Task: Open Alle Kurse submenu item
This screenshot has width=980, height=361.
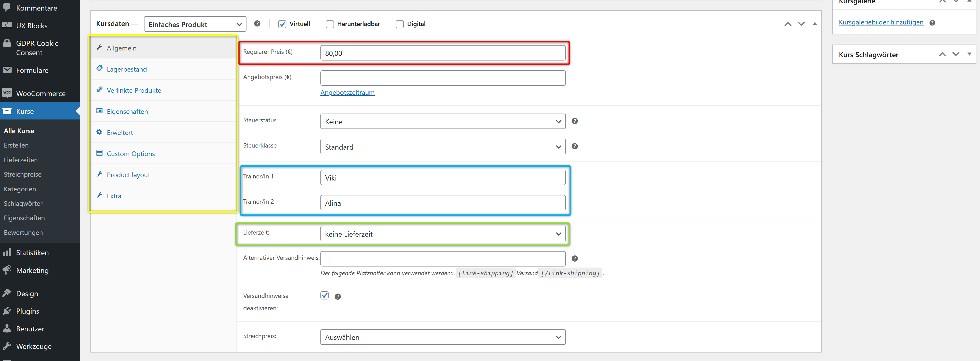Action: 19,131
